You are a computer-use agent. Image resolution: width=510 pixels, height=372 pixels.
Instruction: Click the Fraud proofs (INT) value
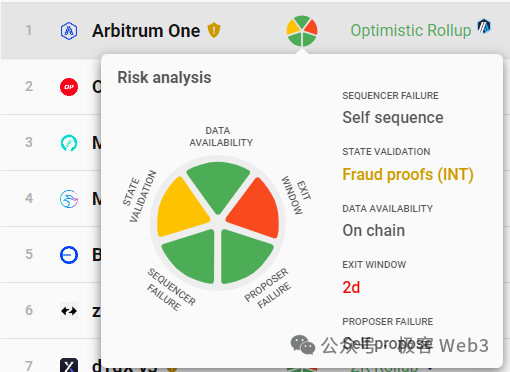coord(408,175)
